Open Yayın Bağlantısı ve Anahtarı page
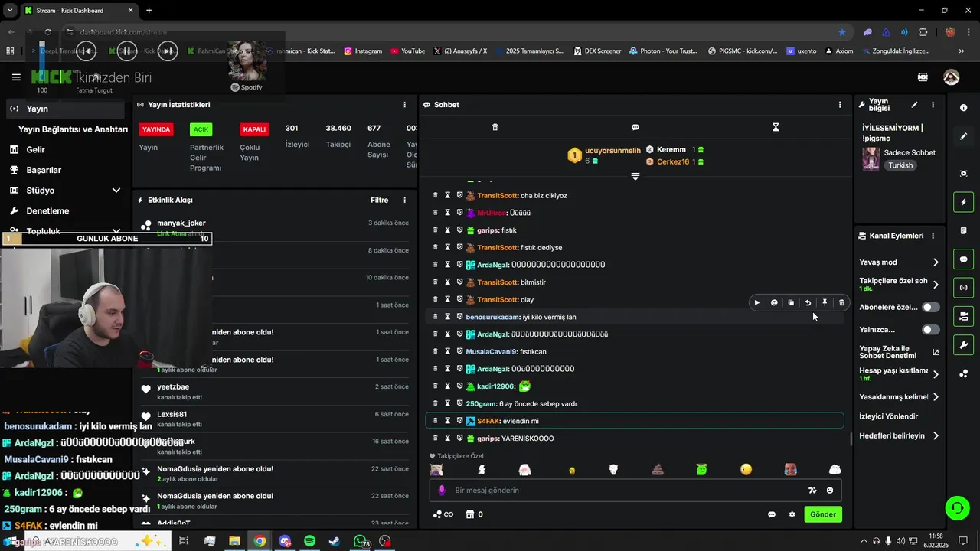The height and width of the screenshot is (551, 980). pyautogui.click(x=73, y=129)
